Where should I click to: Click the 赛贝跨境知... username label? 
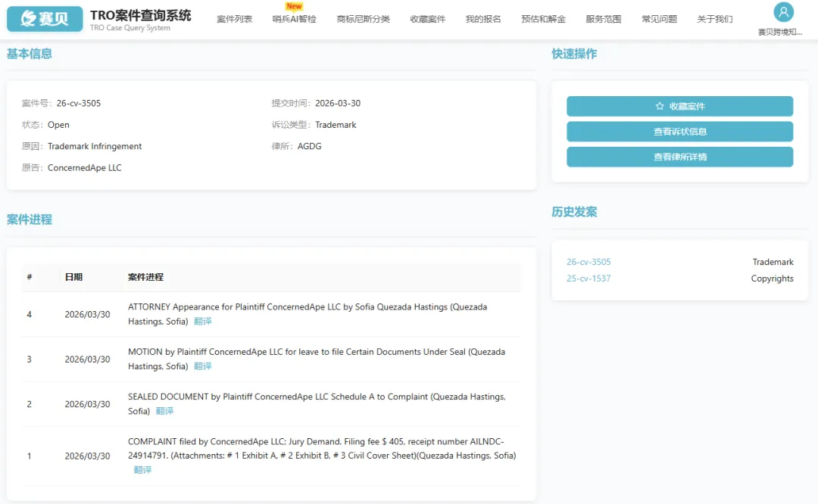tap(780, 33)
